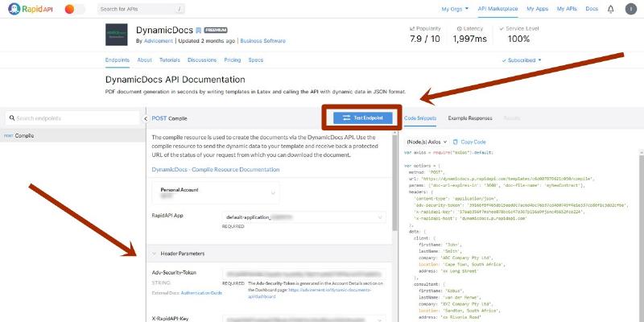Open the Business Software category link
644x322 pixels.
coord(263,41)
